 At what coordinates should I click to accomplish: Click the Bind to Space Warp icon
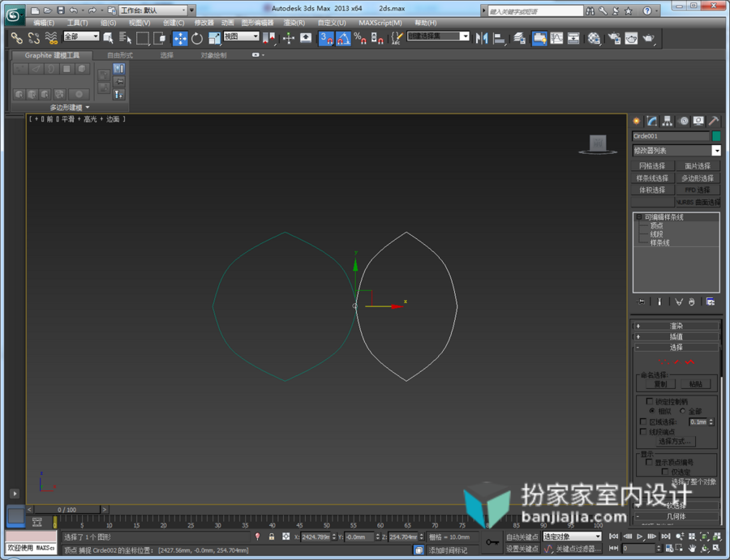click(51, 39)
